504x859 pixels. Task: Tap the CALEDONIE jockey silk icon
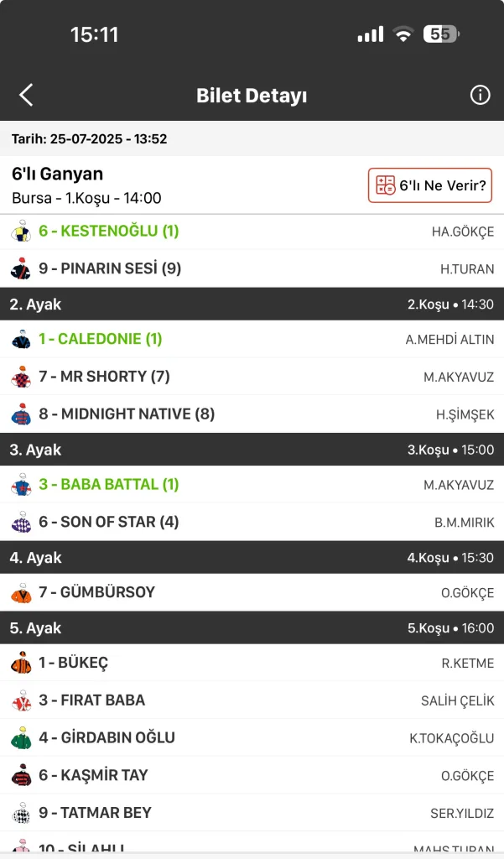click(x=21, y=340)
